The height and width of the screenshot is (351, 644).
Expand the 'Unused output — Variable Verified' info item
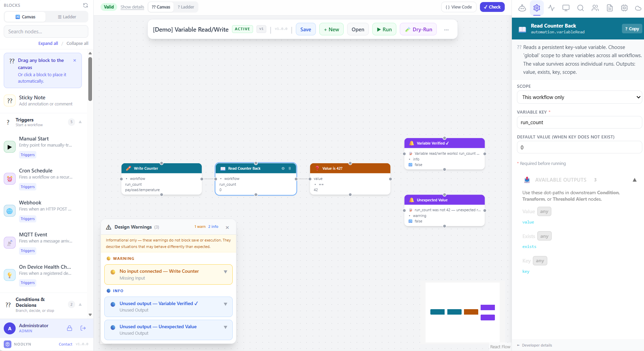(x=226, y=304)
